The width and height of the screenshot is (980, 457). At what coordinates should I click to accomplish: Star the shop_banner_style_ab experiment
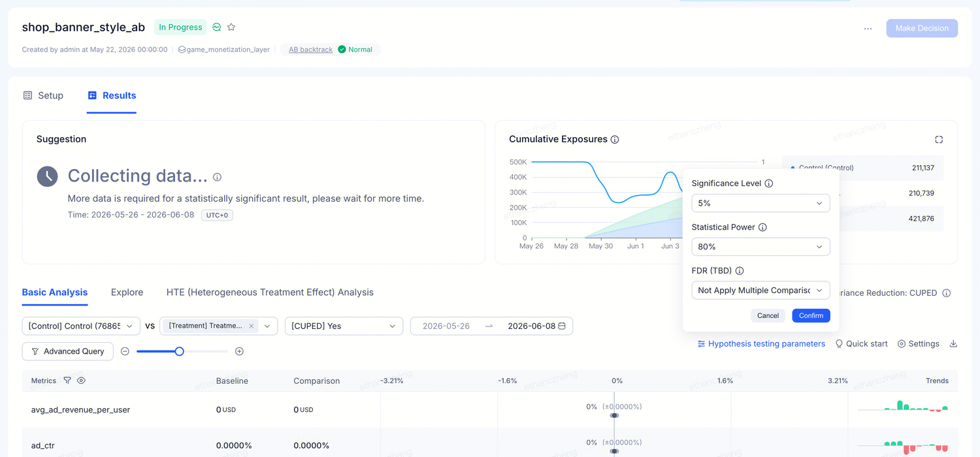pyautogui.click(x=231, y=27)
